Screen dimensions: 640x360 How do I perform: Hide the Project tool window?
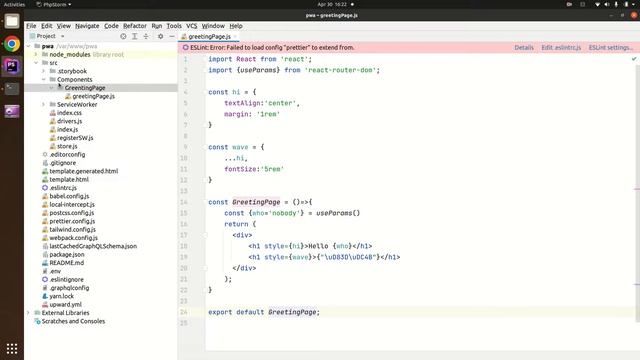click(x=172, y=36)
